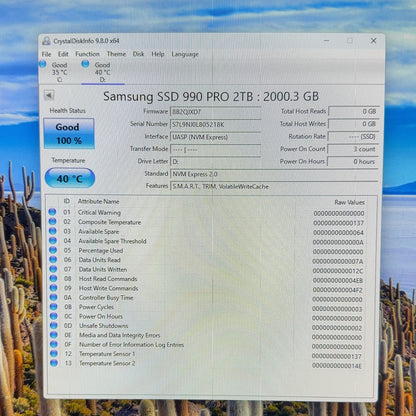Click the 40 °C temperature button

click(x=70, y=178)
